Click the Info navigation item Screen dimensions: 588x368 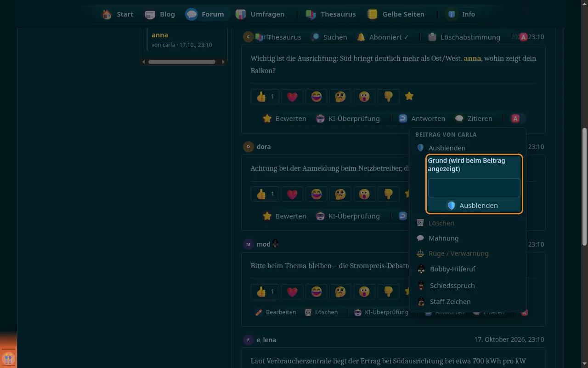coord(461,14)
